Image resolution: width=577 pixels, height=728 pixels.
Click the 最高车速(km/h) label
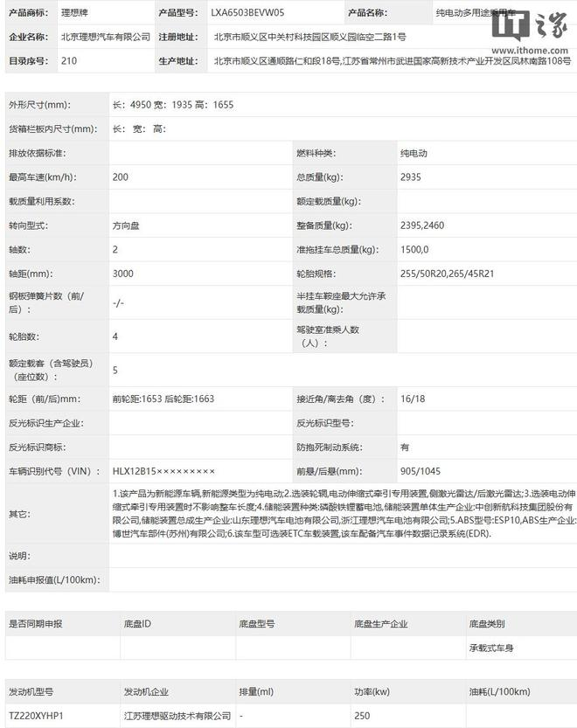43,177
